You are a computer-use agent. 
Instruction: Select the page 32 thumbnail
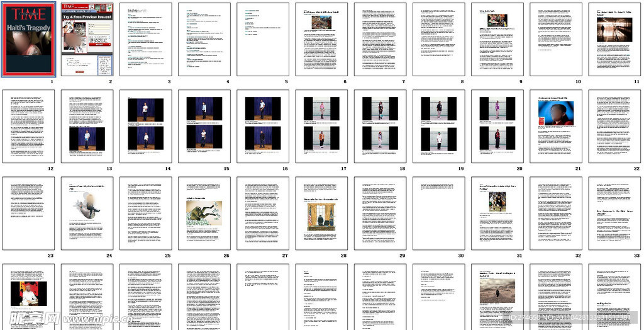556,213
